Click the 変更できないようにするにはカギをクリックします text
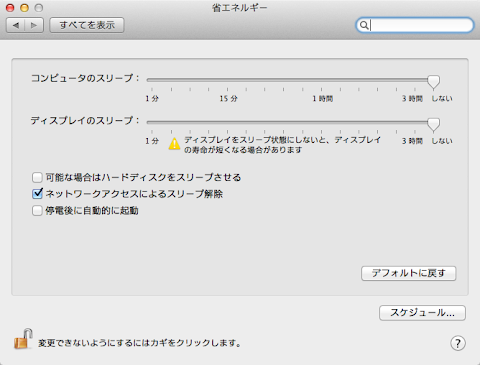 pos(140,343)
